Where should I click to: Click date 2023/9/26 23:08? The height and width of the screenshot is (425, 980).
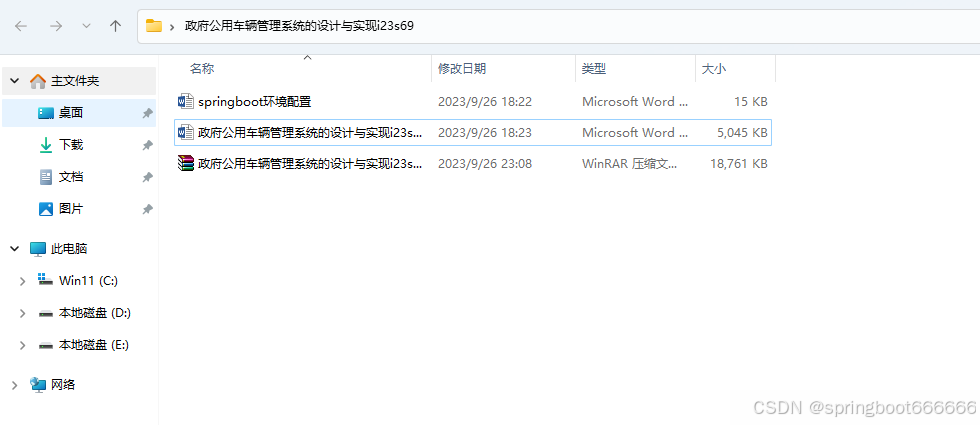point(484,164)
